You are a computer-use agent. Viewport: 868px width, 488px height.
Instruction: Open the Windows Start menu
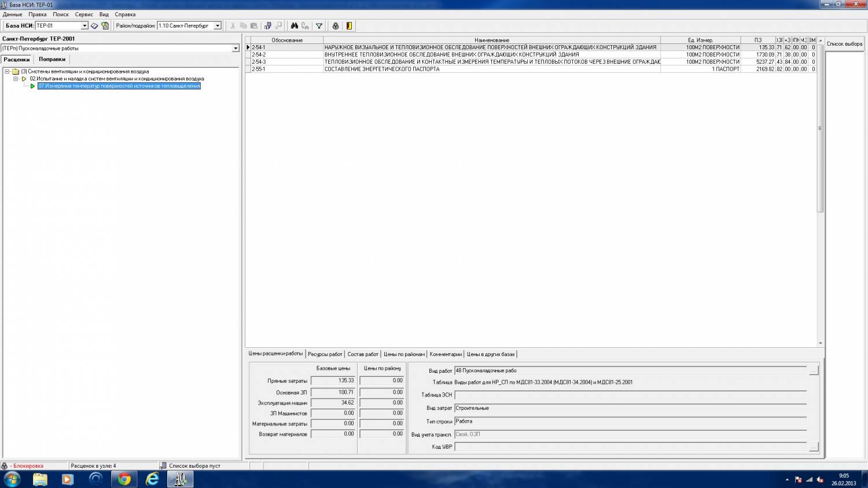(x=12, y=479)
